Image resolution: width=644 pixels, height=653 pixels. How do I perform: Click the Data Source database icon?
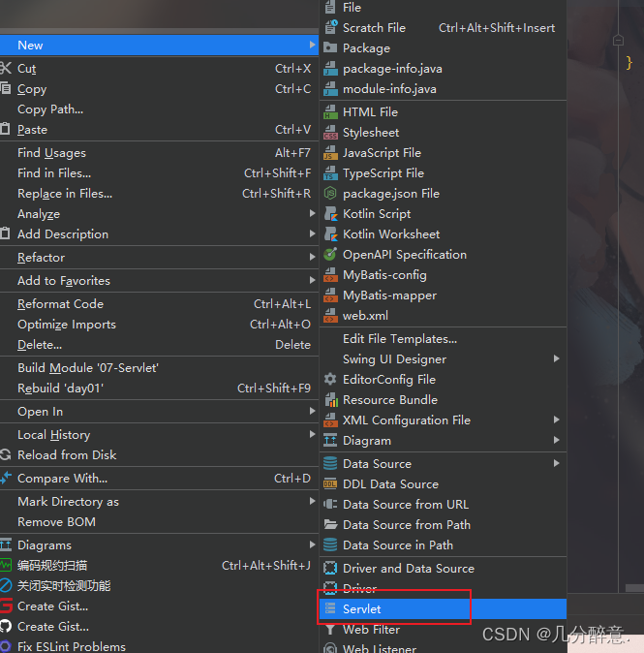coord(330,463)
